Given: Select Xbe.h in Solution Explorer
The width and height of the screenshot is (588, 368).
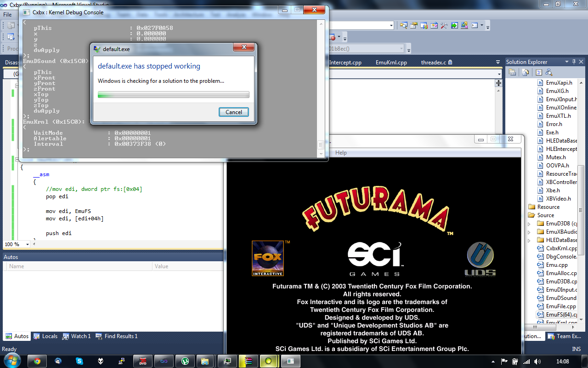Looking at the screenshot, I should tap(548, 190).
